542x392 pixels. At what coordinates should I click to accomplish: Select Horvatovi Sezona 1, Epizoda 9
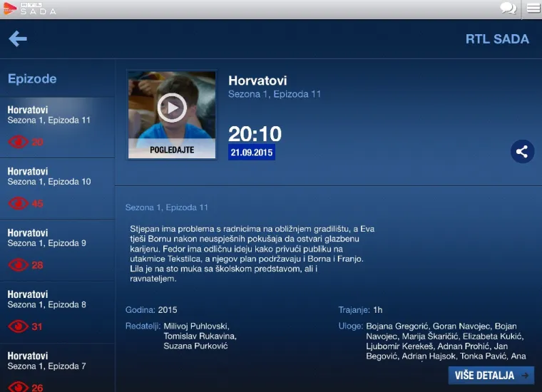click(x=57, y=250)
